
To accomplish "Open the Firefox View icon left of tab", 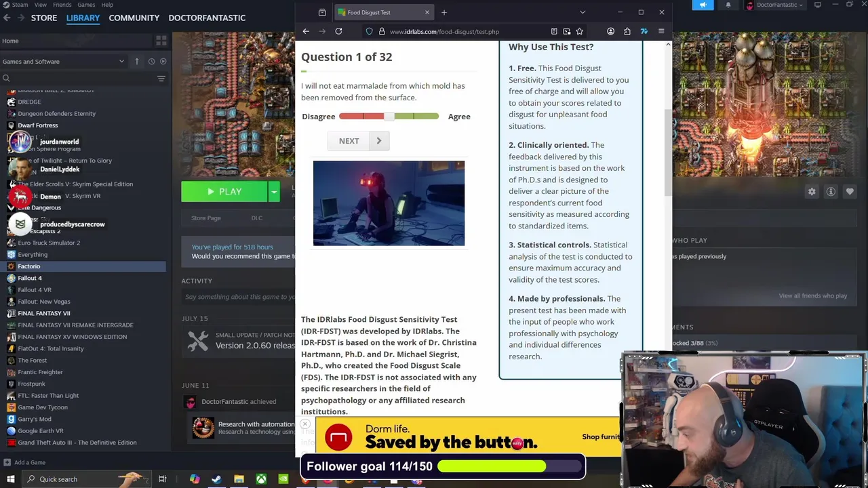I will point(322,12).
